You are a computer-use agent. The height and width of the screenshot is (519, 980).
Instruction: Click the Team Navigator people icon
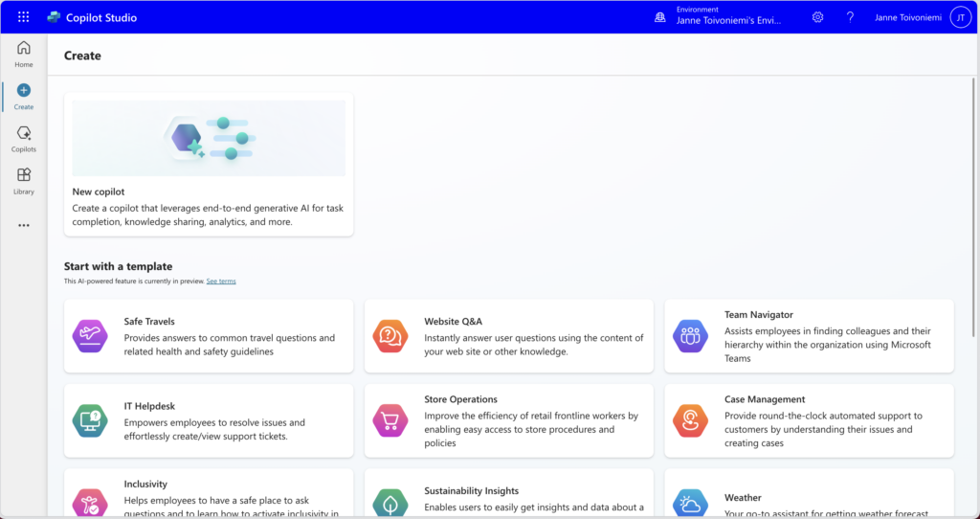point(690,336)
